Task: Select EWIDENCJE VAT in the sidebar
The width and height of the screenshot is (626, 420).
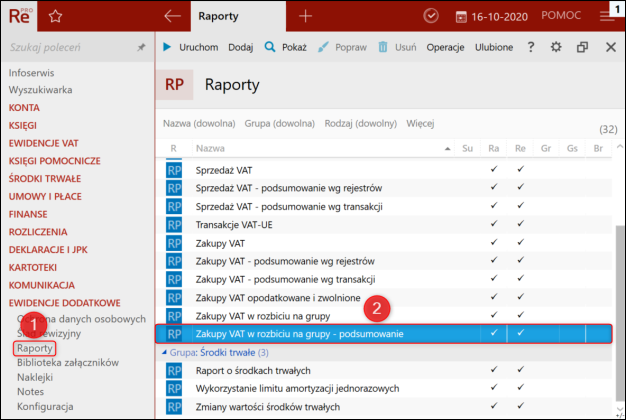Action: (44, 143)
